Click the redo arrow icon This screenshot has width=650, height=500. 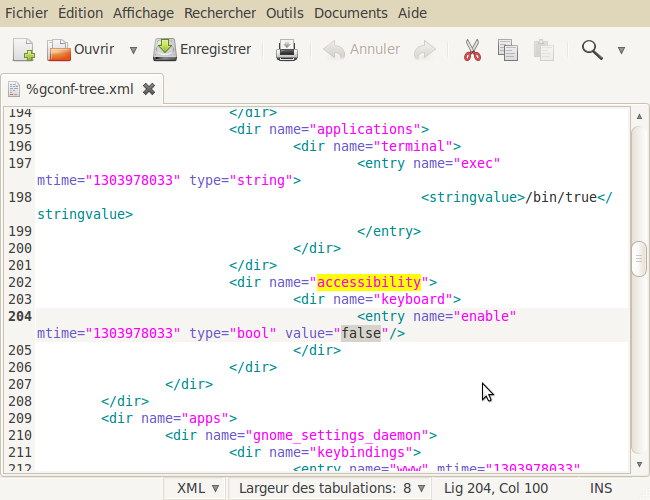pyautogui.click(x=424, y=50)
